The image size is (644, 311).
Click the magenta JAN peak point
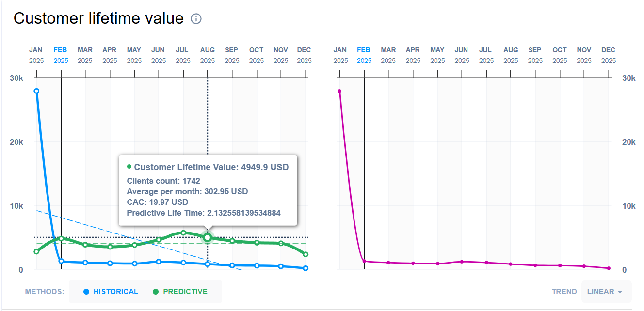click(x=339, y=91)
